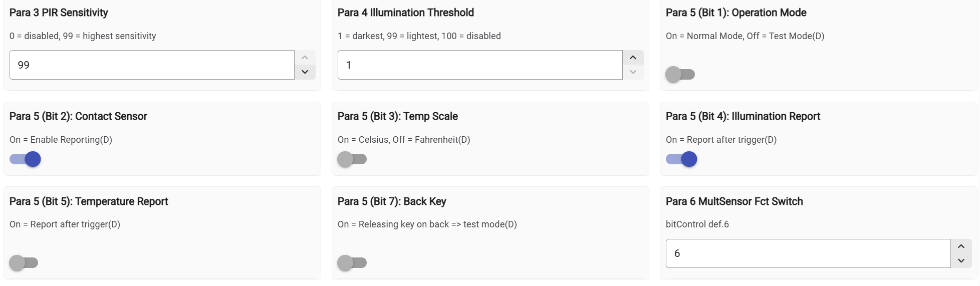Focus the PIR Sensitivity input field

(x=151, y=65)
